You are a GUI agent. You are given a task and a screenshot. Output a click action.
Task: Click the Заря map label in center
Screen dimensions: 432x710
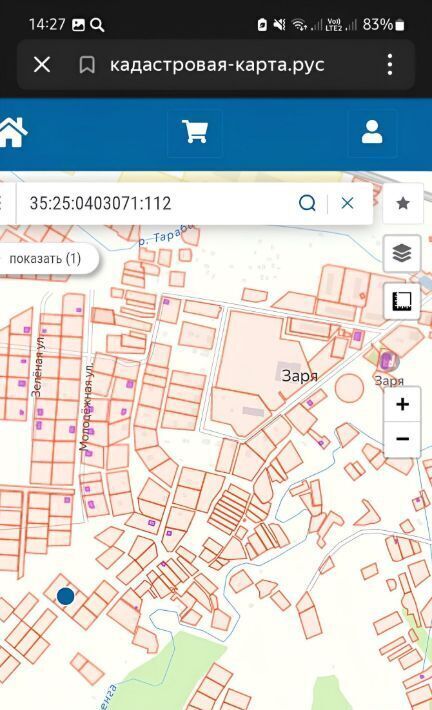coord(299,375)
